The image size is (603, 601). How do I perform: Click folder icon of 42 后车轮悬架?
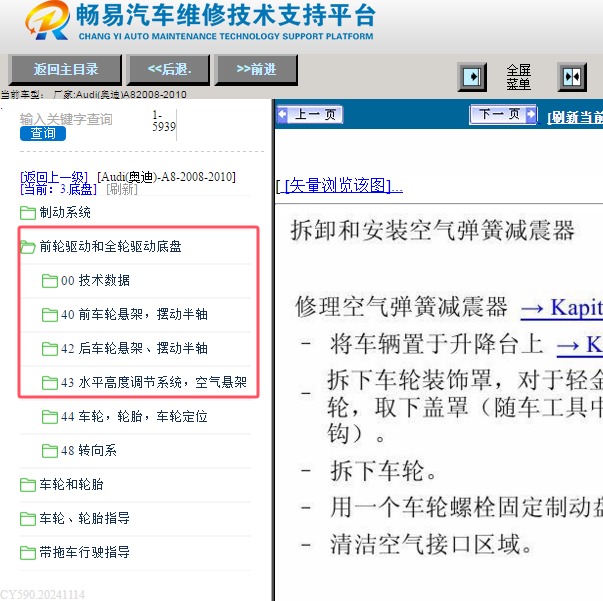50,348
